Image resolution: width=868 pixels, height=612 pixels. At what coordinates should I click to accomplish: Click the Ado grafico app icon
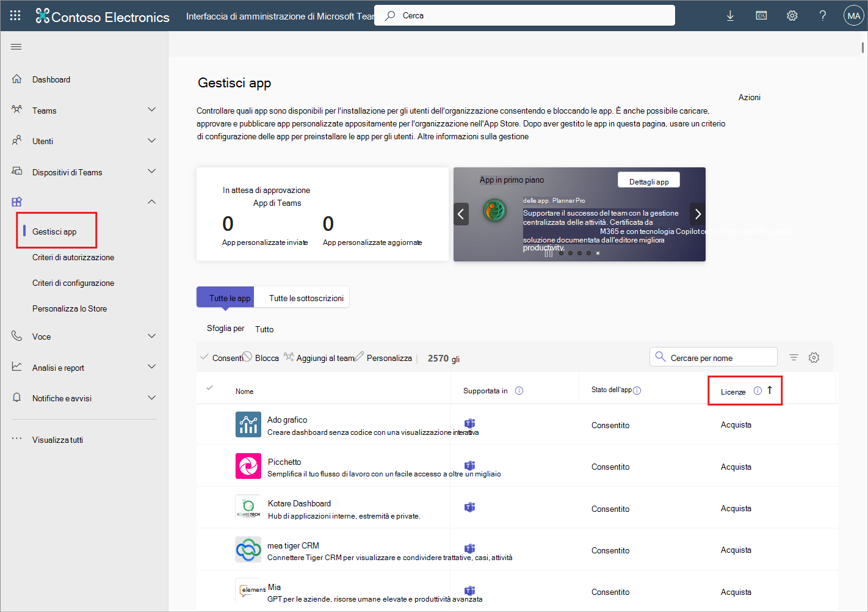[x=248, y=424]
